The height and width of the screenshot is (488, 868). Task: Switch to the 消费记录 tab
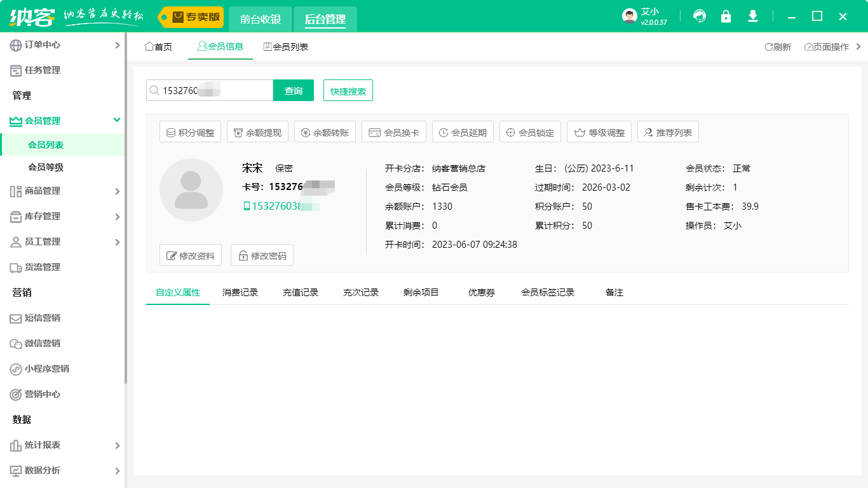[x=240, y=292]
